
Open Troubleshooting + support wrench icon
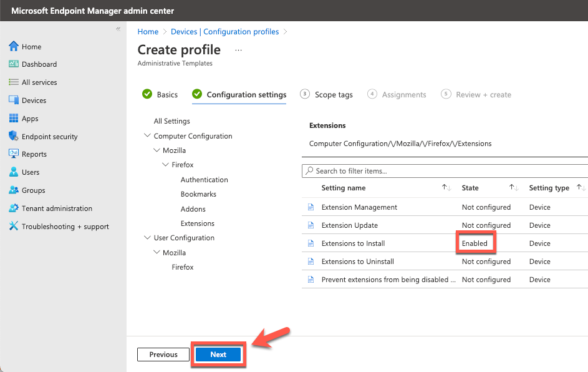[x=14, y=226]
